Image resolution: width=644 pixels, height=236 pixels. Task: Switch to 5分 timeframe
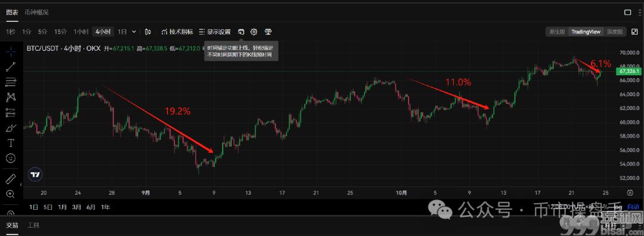(43, 32)
